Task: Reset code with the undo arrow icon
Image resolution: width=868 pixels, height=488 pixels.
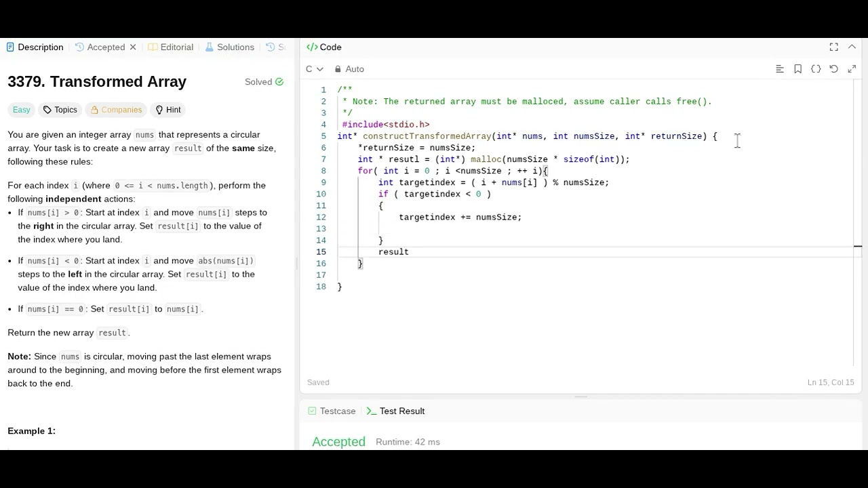Action: [833, 69]
